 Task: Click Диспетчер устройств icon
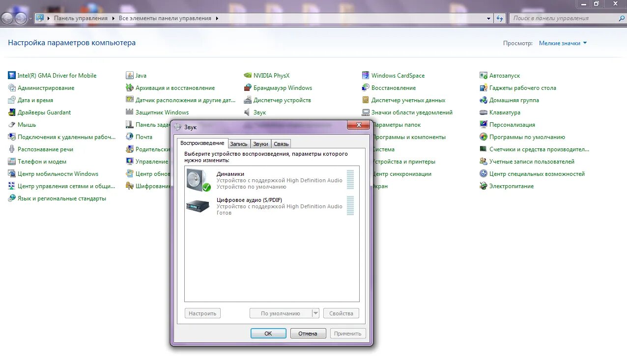pyautogui.click(x=248, y=100)
